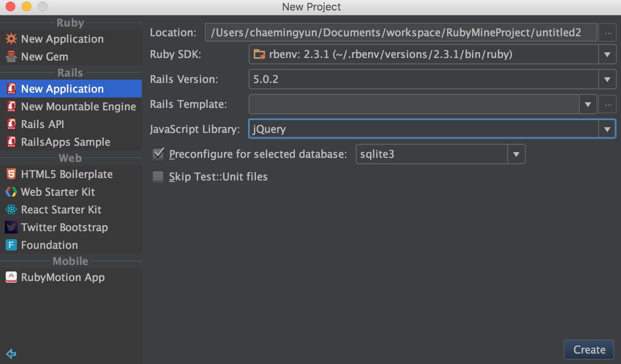This screenshot has width=621, height=364.
Task: Close the New Project window
Action: pos(10,6)
